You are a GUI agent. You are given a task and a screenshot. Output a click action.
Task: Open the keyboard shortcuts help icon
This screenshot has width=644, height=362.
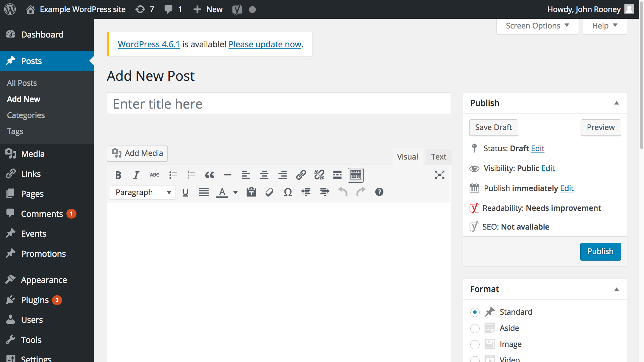coord(379,192)
